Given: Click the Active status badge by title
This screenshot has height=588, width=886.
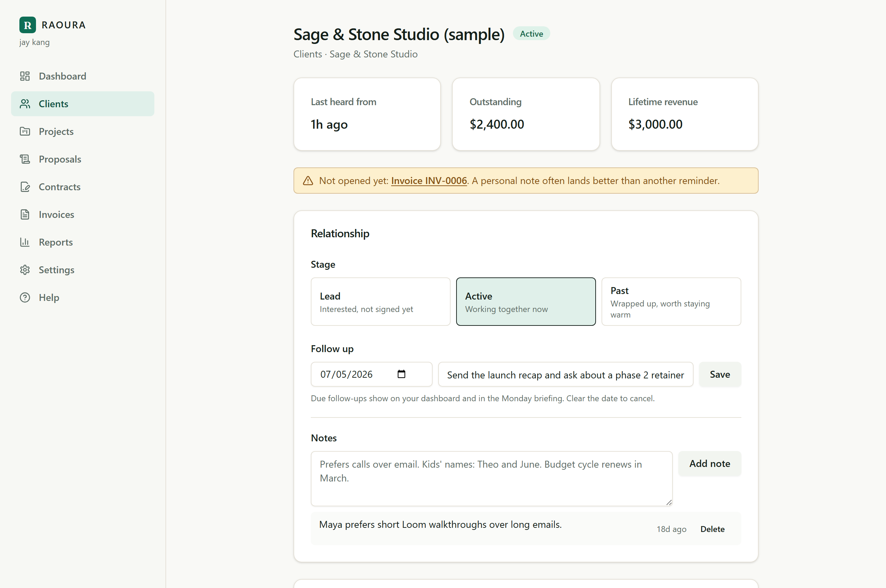Looking at the screenshot, I should point(531,34).
